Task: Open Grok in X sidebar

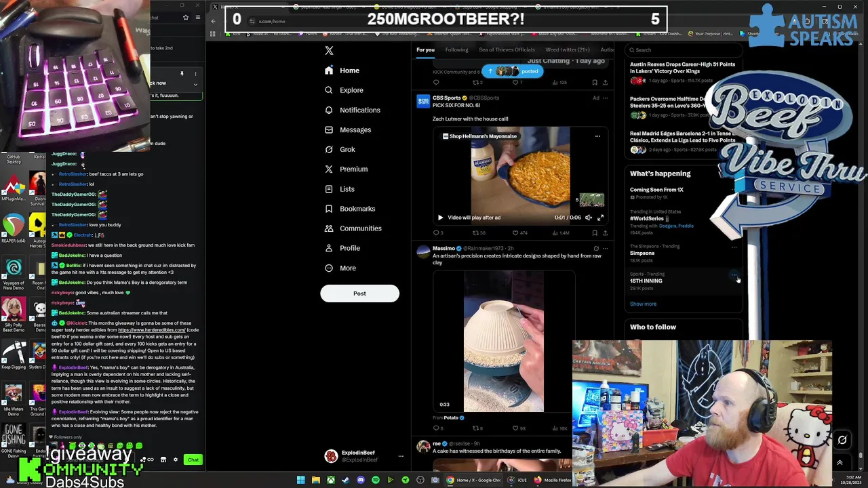Action: [x=340, y=149]
